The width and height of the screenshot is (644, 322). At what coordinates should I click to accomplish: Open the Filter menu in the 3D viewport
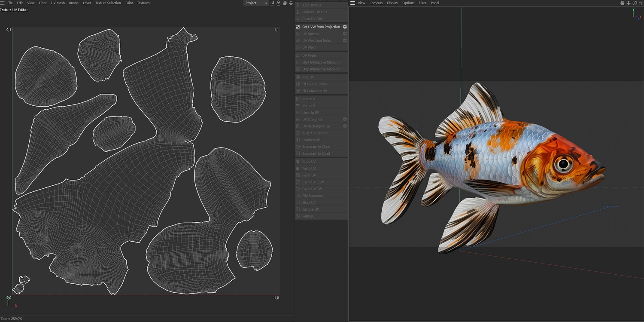coord(423,3)
